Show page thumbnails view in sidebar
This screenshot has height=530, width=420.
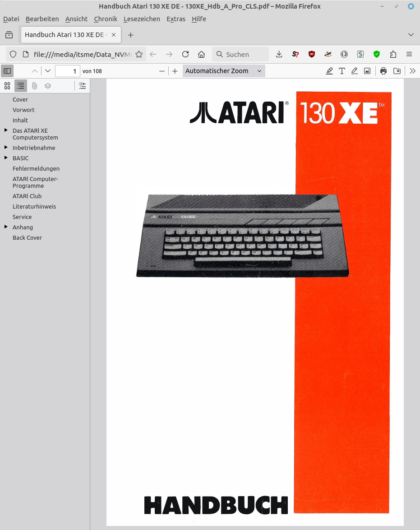tap(7, 86)
